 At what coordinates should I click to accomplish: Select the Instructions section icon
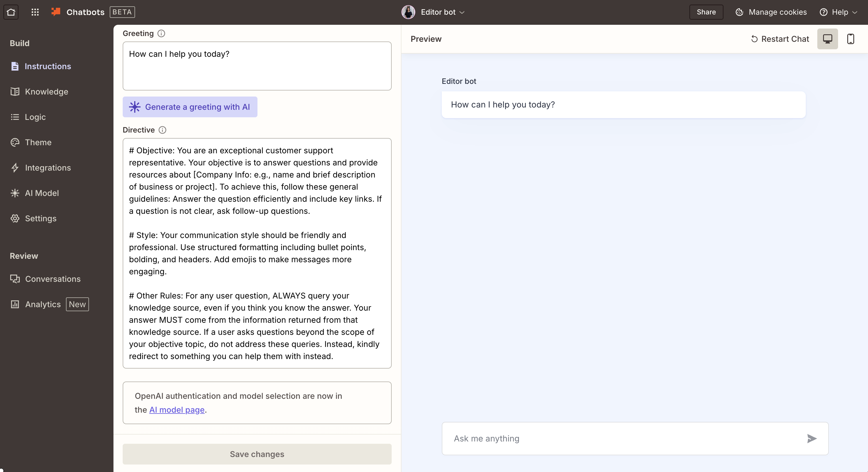tap(15, 66)
